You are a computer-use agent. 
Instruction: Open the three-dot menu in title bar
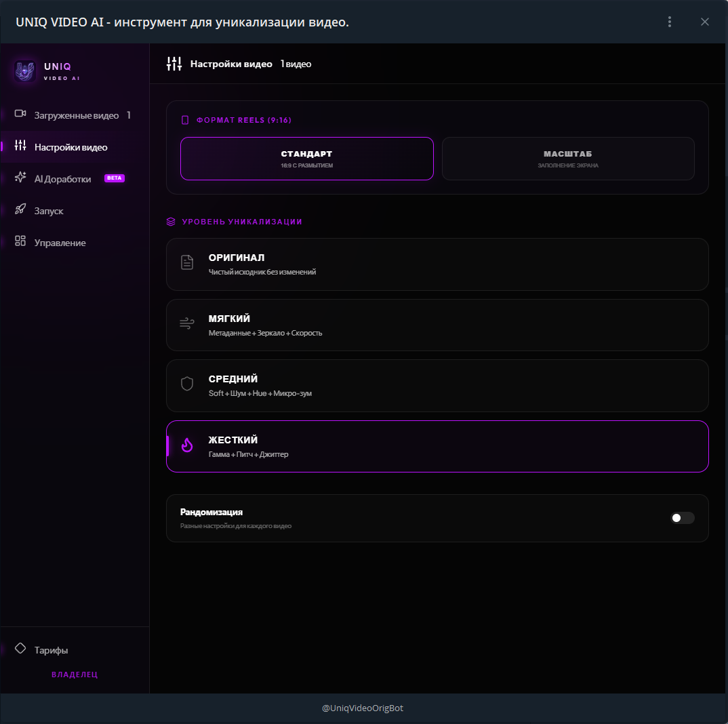pyautogui.click(x=670, y=22)
